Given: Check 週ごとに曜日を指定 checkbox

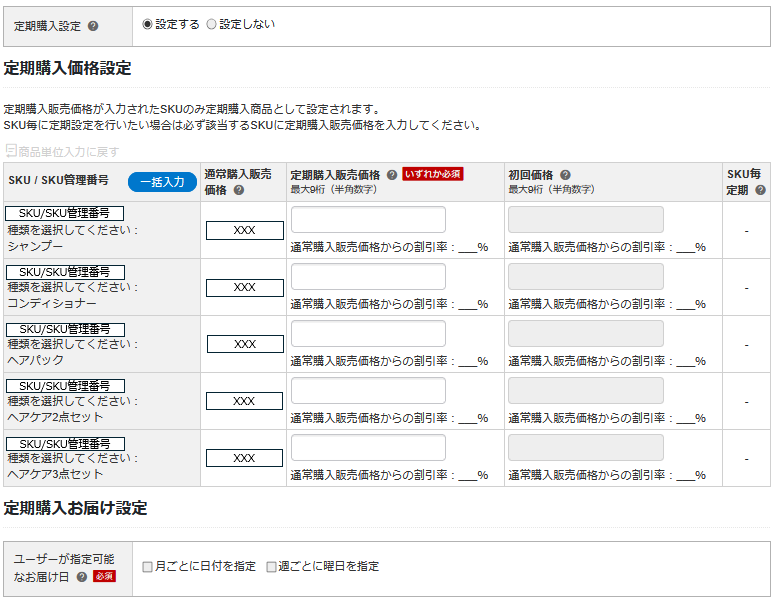Looking at the screenshot, I should click(272, 567).
